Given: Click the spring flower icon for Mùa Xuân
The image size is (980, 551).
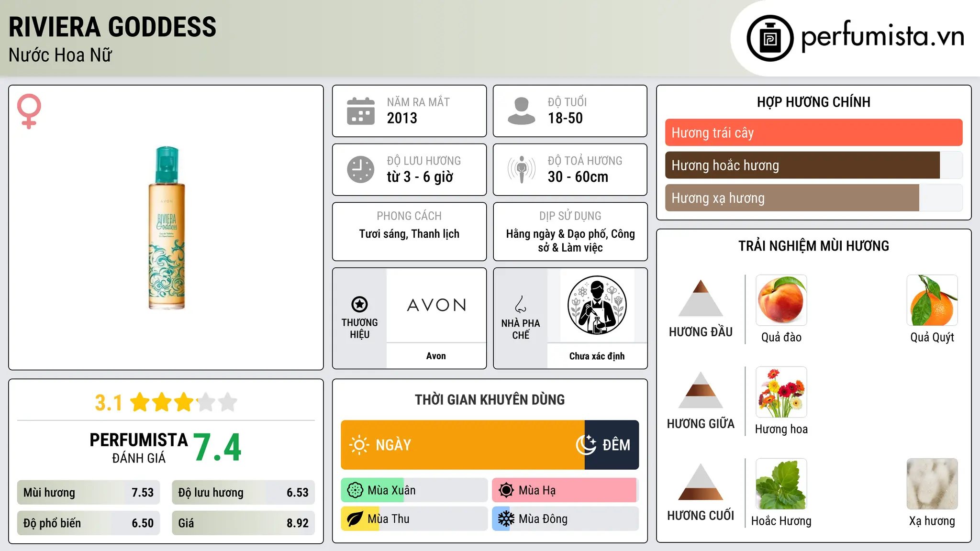Looking at the screenshot, I should pyautogui.click(x=355, y=490).
